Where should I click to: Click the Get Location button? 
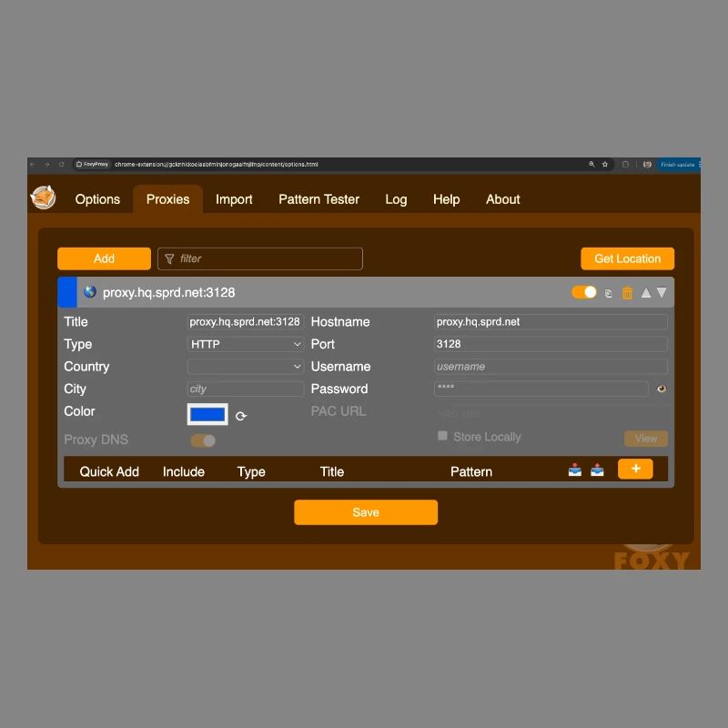(627, 258)
